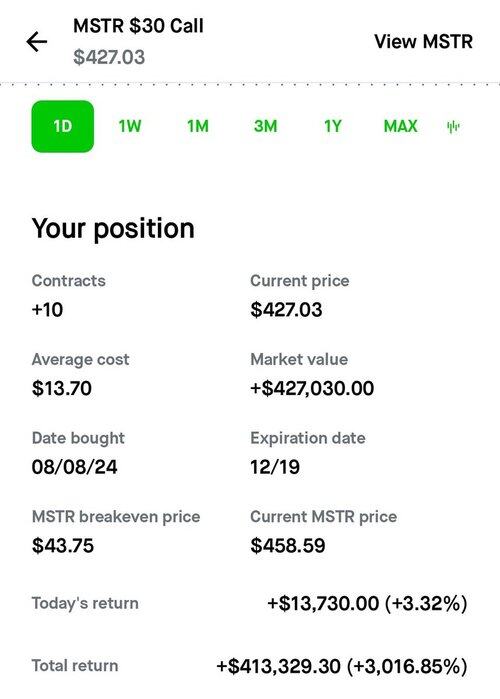Image resolution: width=500 pixels, height=699 pixels.
Task: Switch to the 1W time range
Action: [x=130, y=126]
